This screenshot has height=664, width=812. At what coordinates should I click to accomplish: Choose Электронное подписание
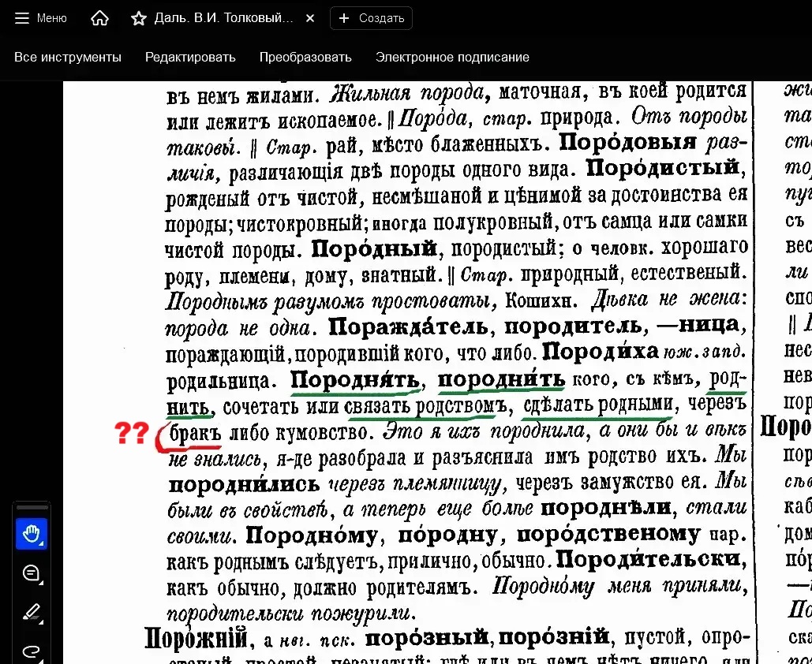(x=452, y=57)
